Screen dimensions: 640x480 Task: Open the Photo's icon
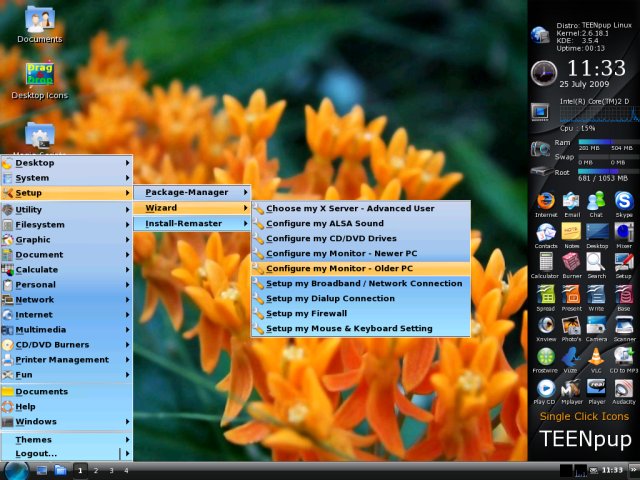(x=571, y=325)
